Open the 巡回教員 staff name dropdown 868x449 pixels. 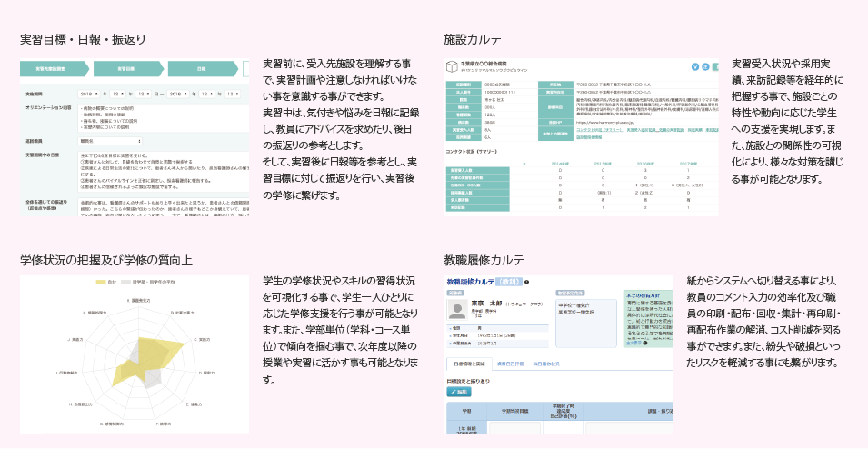110,141
